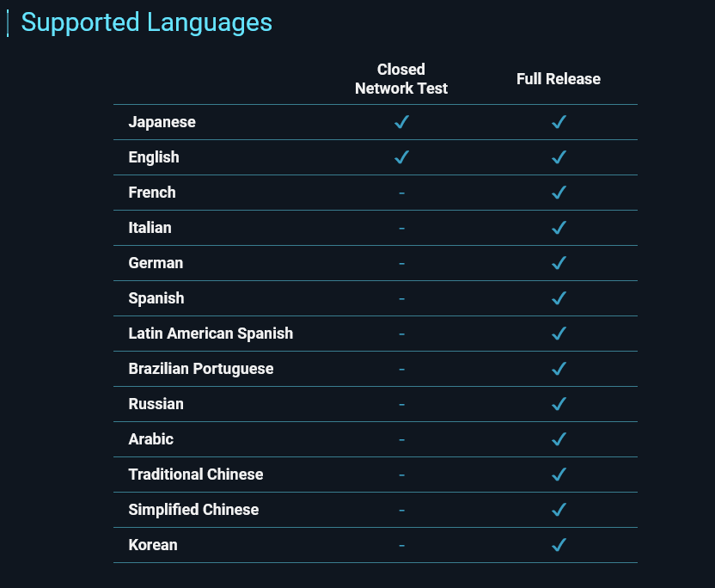
Task: Click the Supported Languages heading
Action: [x=146, y=22]
